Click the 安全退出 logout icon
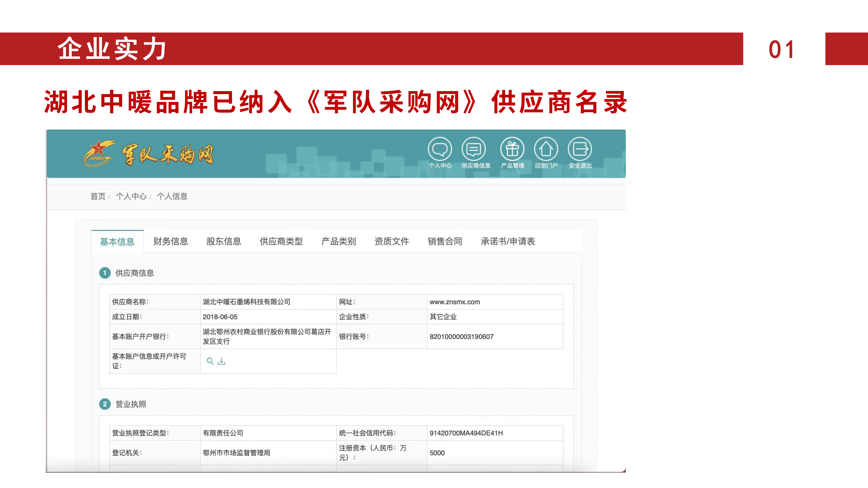Viewport: 868px width, 488px height. tap(580, 149)
